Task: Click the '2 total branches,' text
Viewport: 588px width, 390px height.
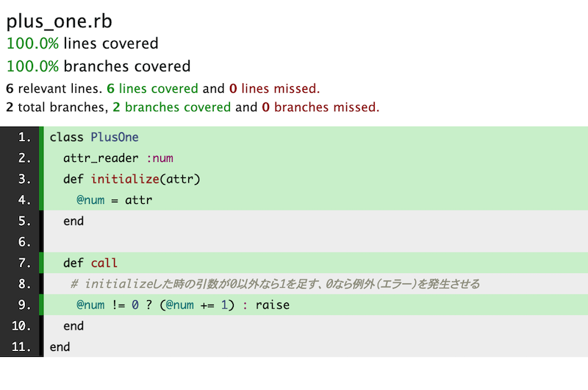Action: [57, 107]
